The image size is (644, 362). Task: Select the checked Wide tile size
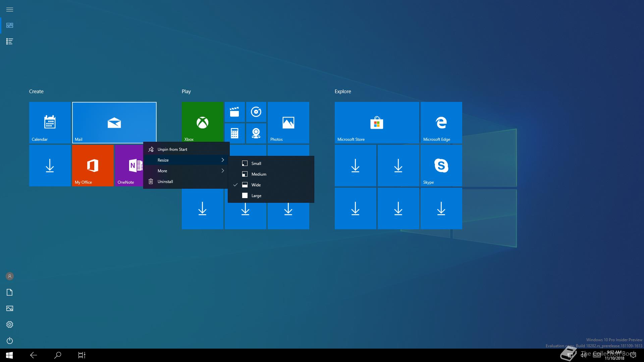click(271, 185)
